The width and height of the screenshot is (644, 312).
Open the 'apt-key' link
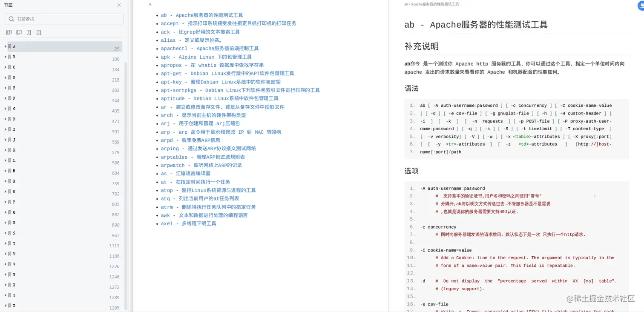click(x=221, y=82)
